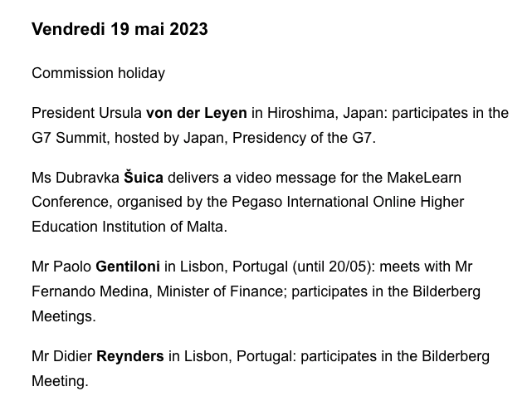Click 'Ms Dubravka' at paragraph start
Viewport: 532px width, 411px height.
coord(76,178)
